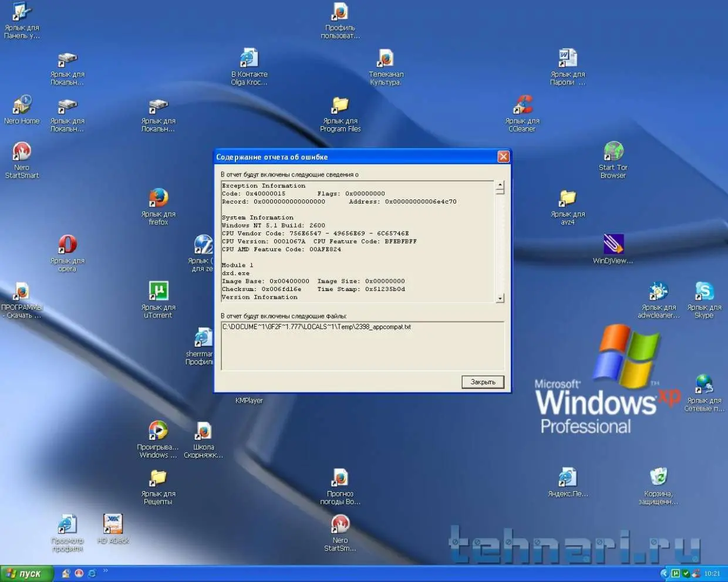Image resolution: width=728 pixels, height=582 pixels.
Task: Click the first quick launch icon beside пуск
Action: point(66,574)
